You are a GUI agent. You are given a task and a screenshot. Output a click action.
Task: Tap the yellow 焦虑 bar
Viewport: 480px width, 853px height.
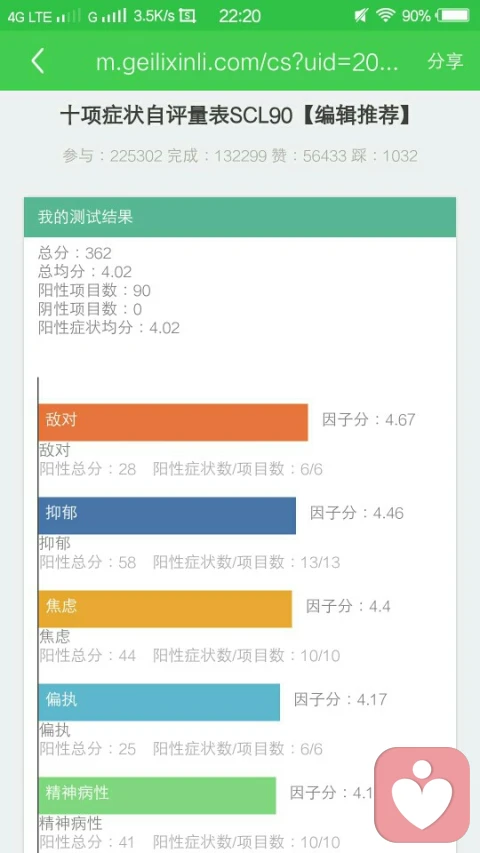[x=165, y=609]
